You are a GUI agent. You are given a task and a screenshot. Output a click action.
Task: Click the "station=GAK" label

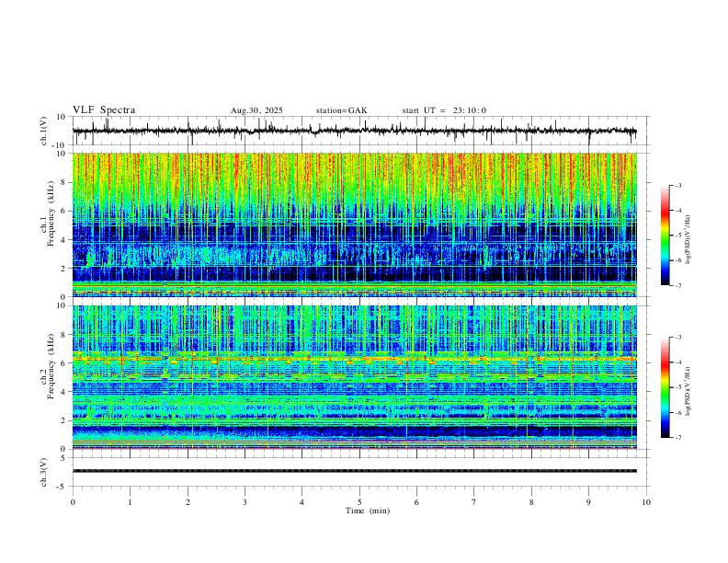[x=342, y=110]
